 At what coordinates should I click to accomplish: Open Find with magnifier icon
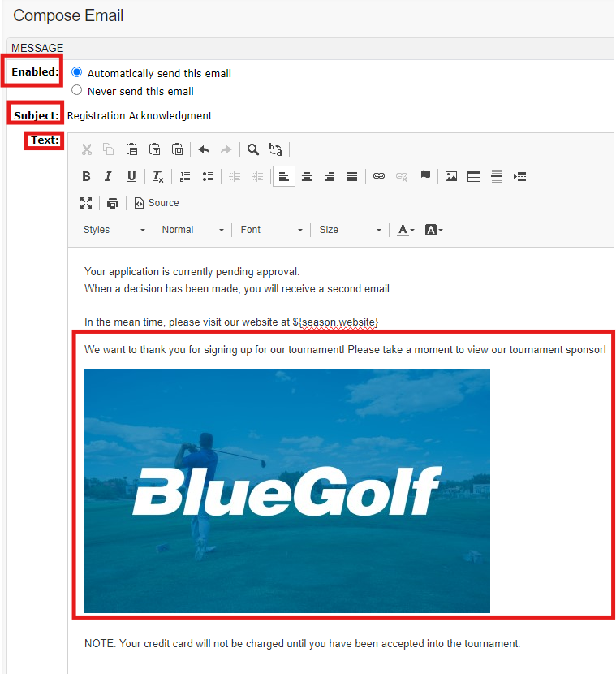(253, 149)
